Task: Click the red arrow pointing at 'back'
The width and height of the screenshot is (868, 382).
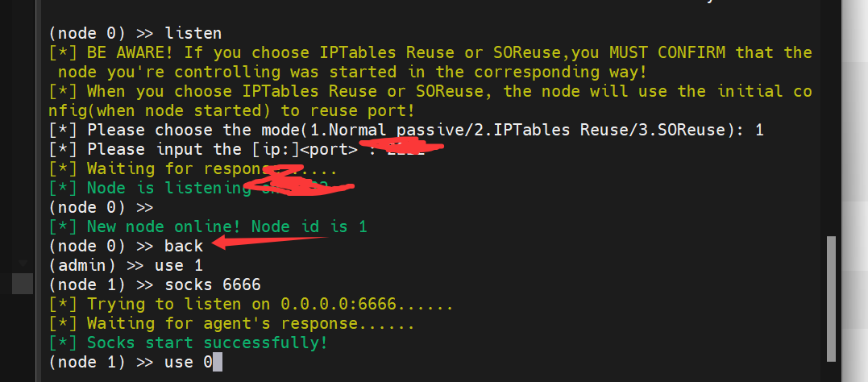Action: pos(270,242)
